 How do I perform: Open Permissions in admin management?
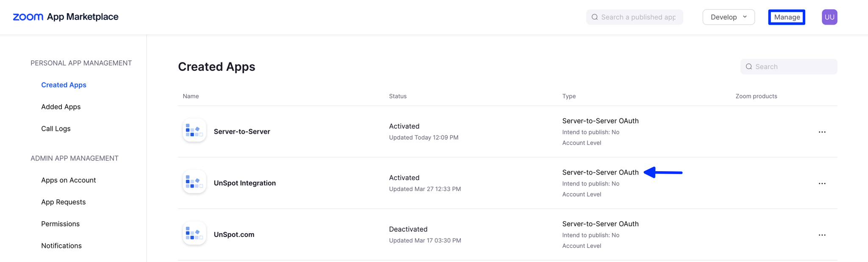[60, 224]
